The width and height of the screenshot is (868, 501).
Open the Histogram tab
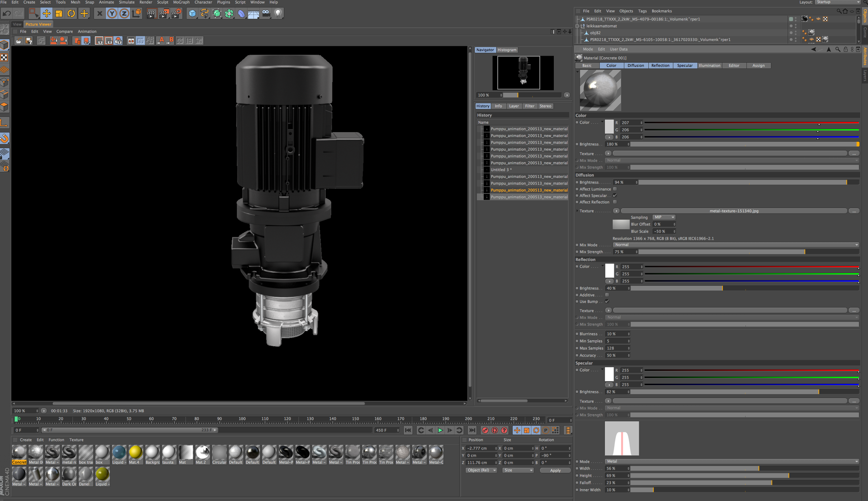pos(507,50)
